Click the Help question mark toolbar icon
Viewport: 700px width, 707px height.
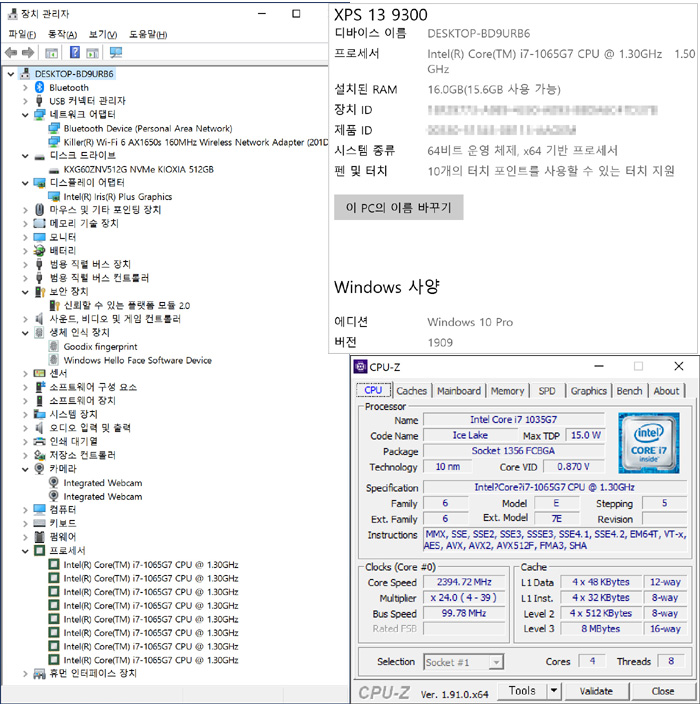point(75,52)
